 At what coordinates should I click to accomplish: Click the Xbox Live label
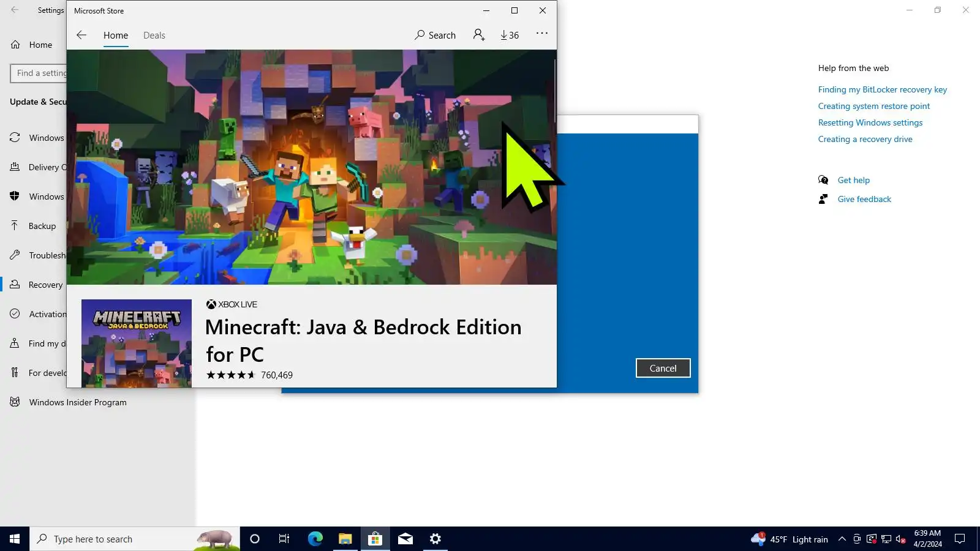[x=232, y=304]
